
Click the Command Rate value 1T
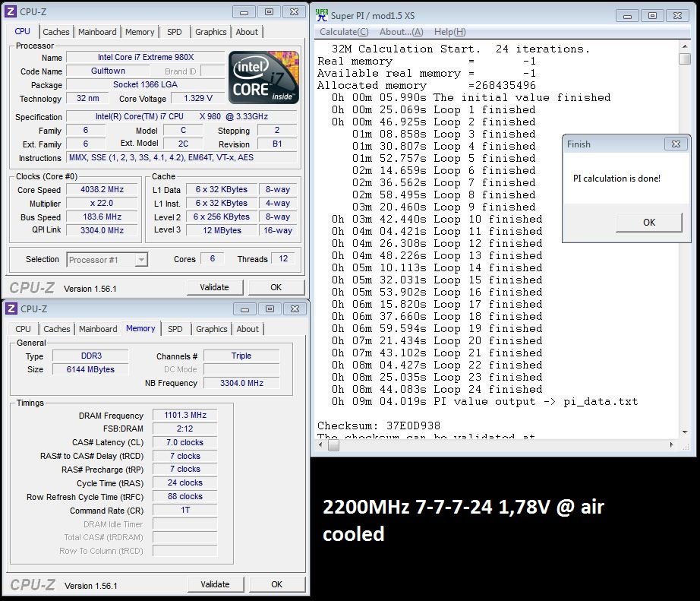184,510
